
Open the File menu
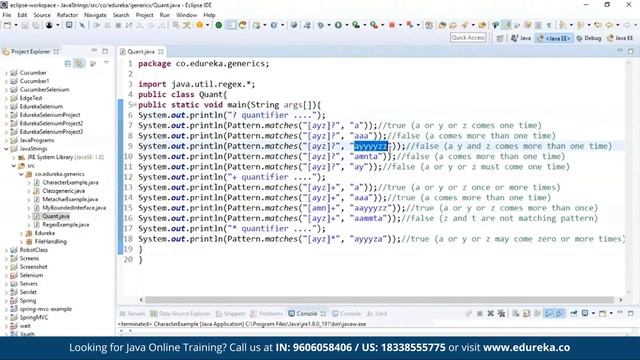coord(7,15)
